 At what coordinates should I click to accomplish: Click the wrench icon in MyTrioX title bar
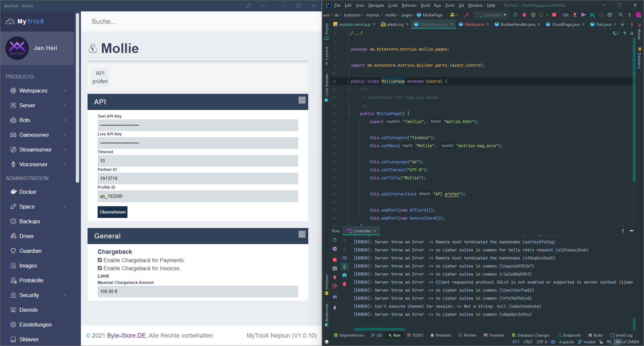pyautogui.click(x=249, y=6)
